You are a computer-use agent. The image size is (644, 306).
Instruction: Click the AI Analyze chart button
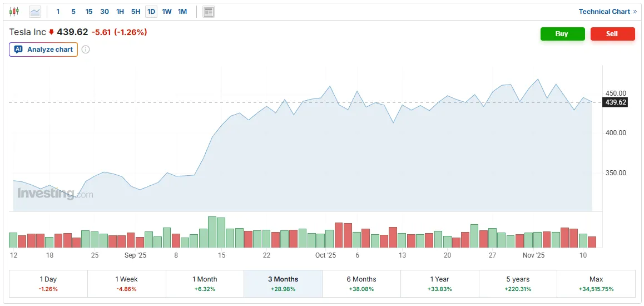coord(43,50)
